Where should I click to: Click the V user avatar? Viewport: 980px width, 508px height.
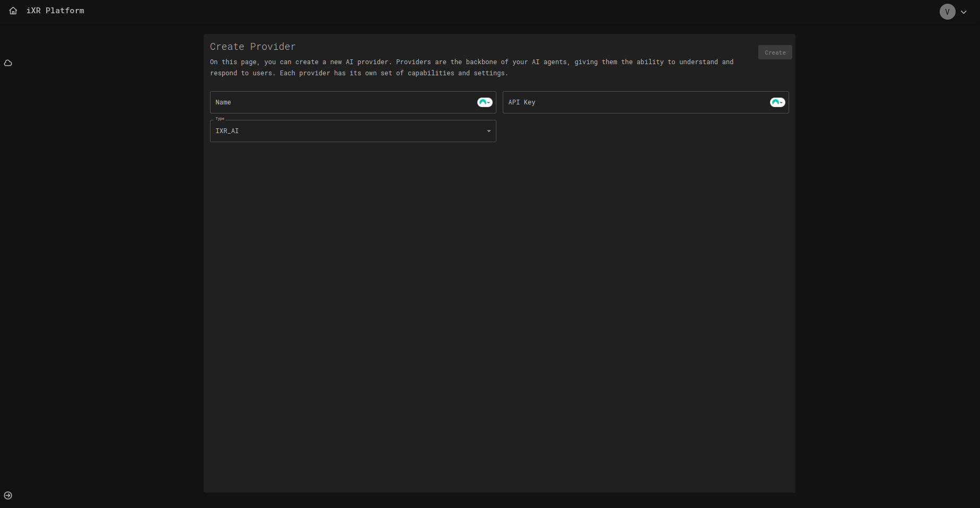coord(947,12)
